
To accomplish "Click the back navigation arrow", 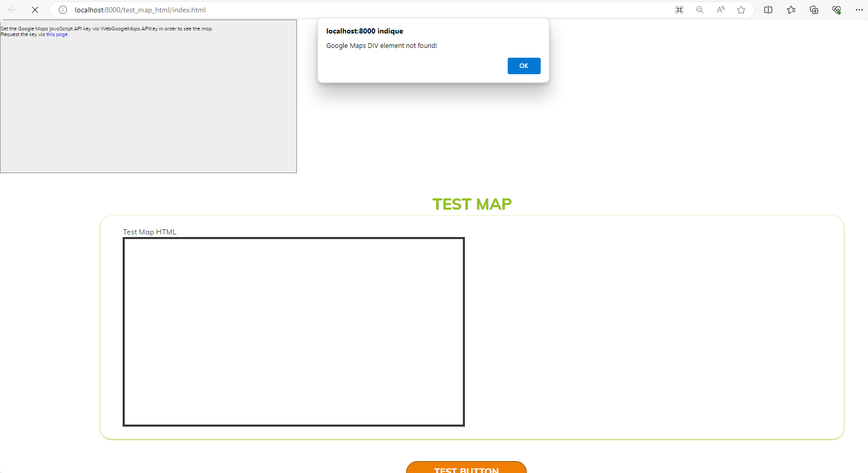I will coord(12,10).
